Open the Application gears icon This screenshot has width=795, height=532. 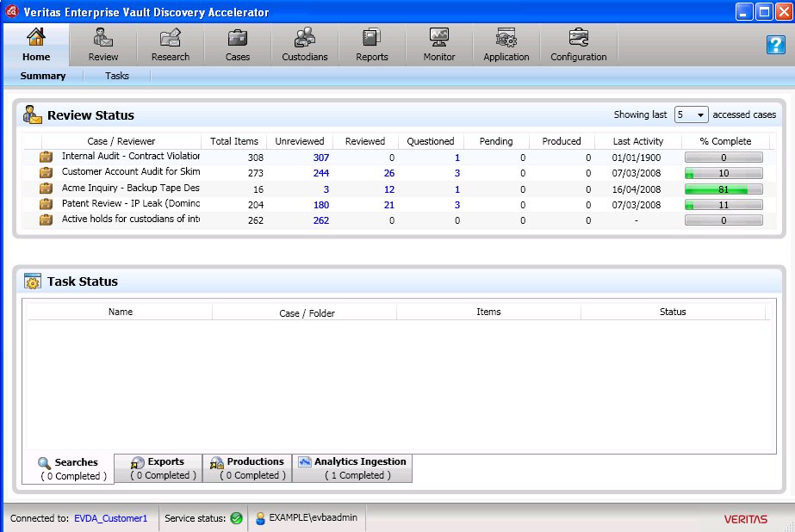[506, 38]
